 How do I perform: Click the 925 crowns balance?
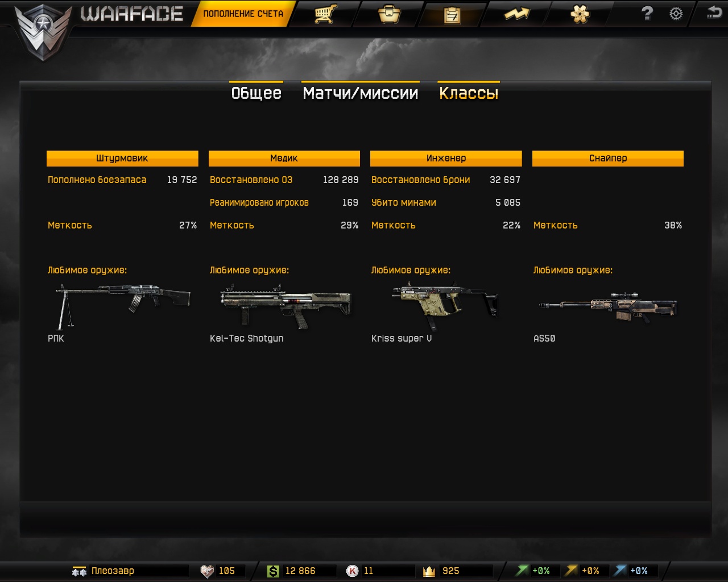451,571
